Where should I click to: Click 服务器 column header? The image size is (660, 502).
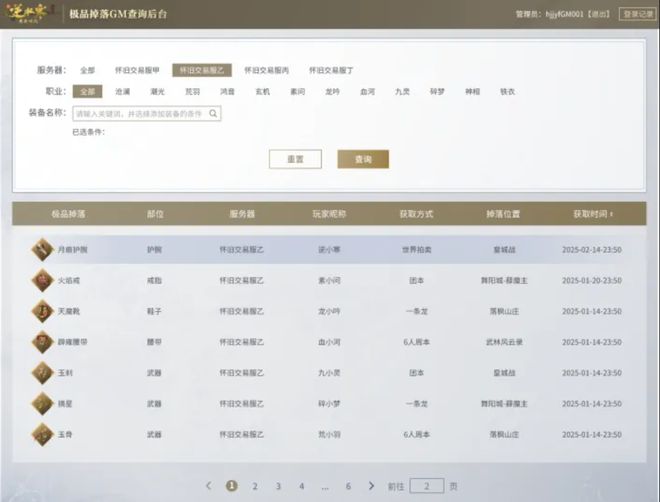242,214
